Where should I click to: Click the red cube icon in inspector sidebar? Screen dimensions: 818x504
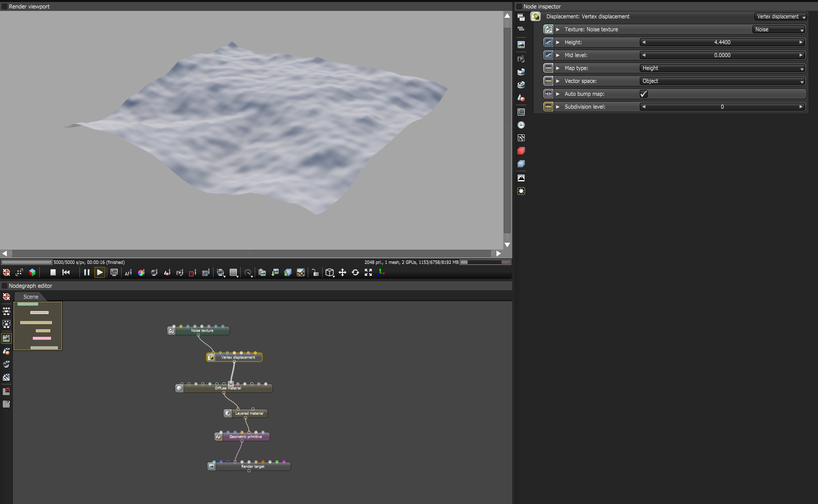click(521, 151)
